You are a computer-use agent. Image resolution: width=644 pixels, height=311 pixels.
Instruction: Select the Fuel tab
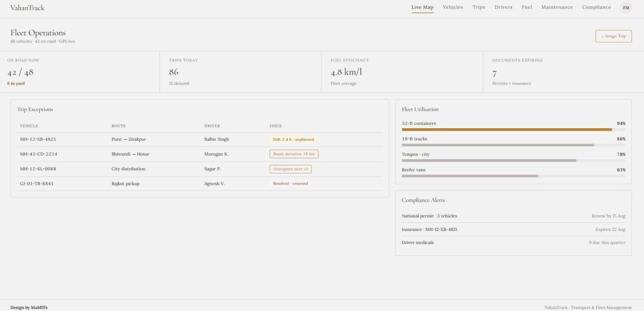(x=527, y=7)
